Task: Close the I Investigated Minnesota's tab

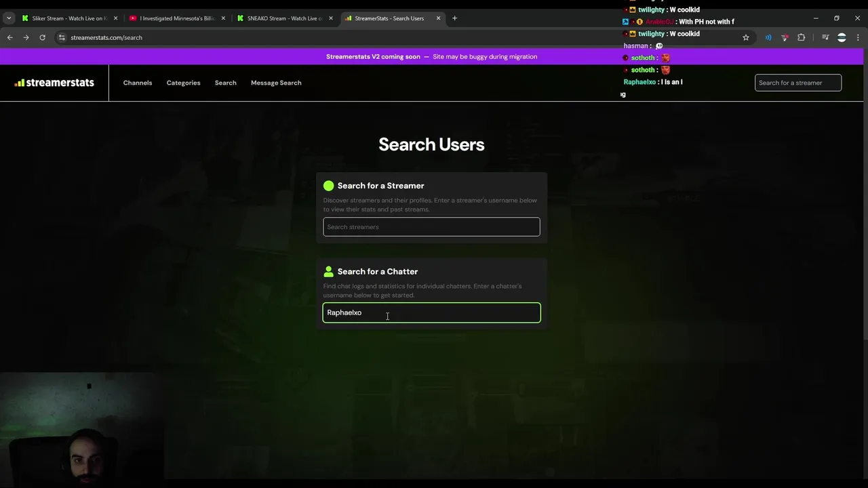Action: pyautogui.click(x=223, y=18)
